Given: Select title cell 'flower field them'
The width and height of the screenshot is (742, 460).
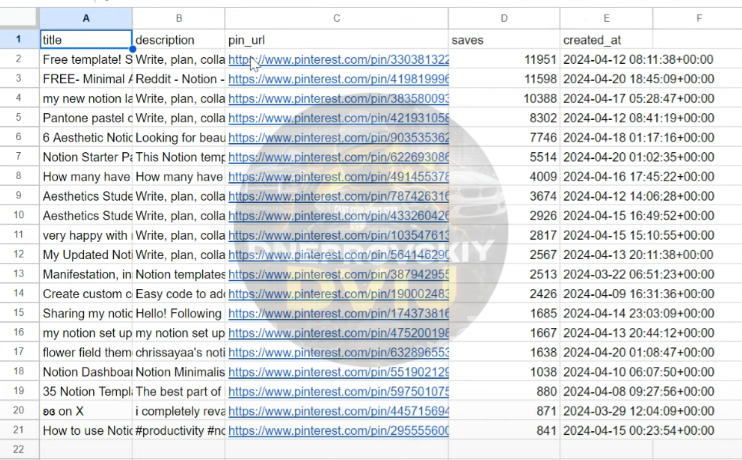Looking at the screenshot, I should 86,353.
